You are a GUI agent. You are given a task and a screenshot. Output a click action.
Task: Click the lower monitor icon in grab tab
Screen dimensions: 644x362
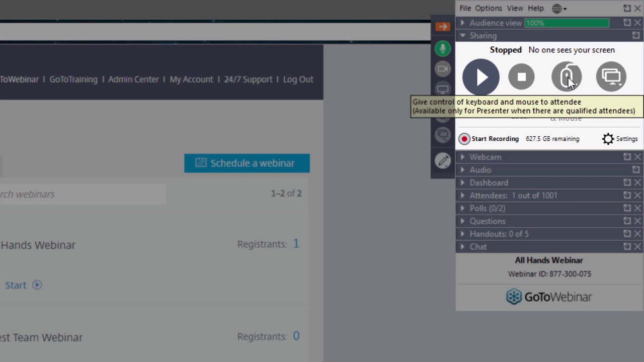tap(443, 134)
